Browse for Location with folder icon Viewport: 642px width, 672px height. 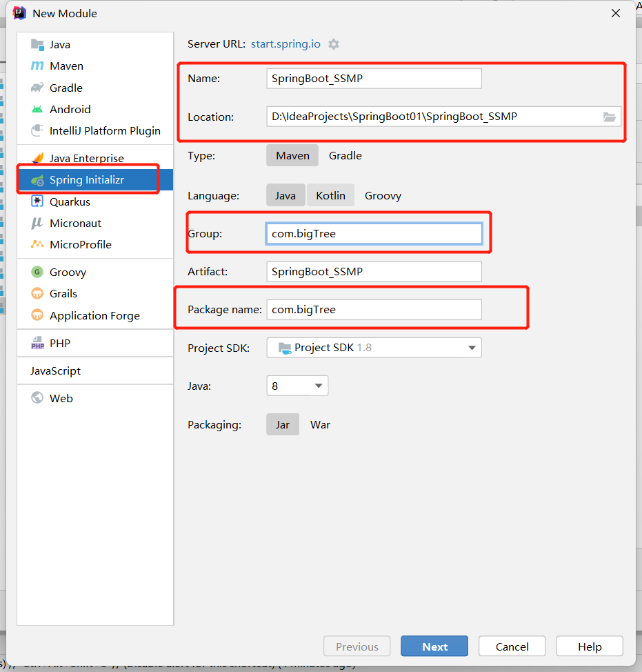pos(610,117)
